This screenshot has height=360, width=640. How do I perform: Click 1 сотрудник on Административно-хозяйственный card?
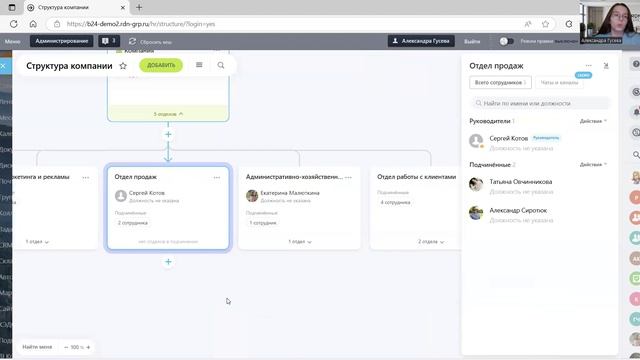coord(263,223)
